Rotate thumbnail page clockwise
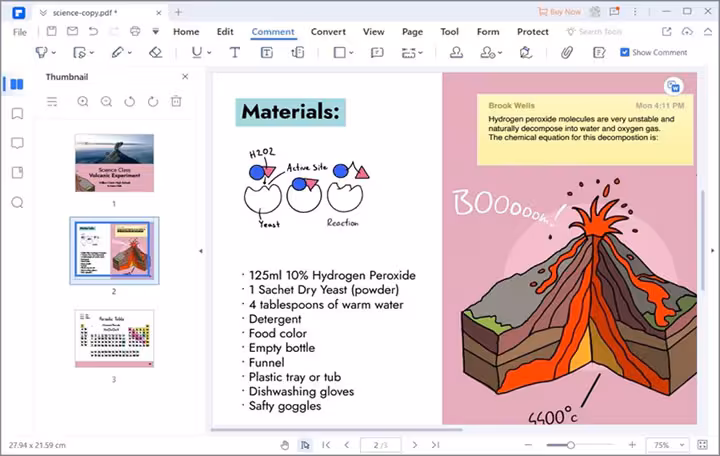The width and height of the screenshot is (720, 456). pyautogui.click(x=153, y=101)
